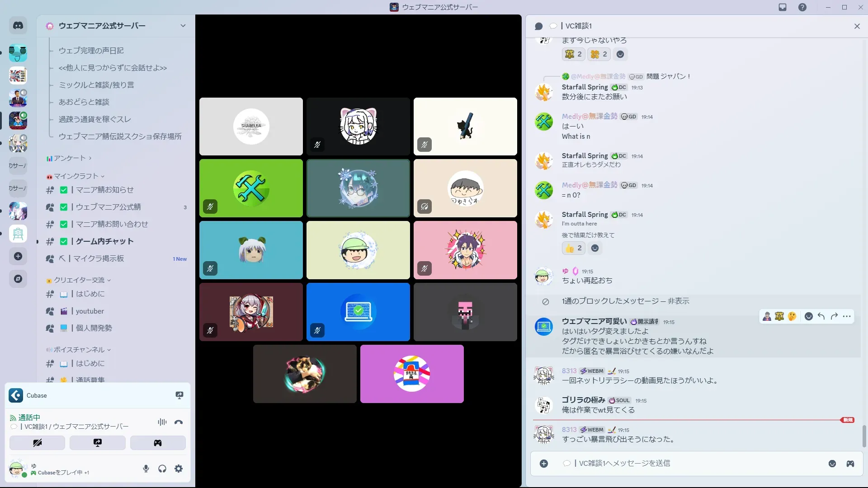Screen dimensions: 868x488
Task: Add a server with plus icon
Action: (18, 256)
